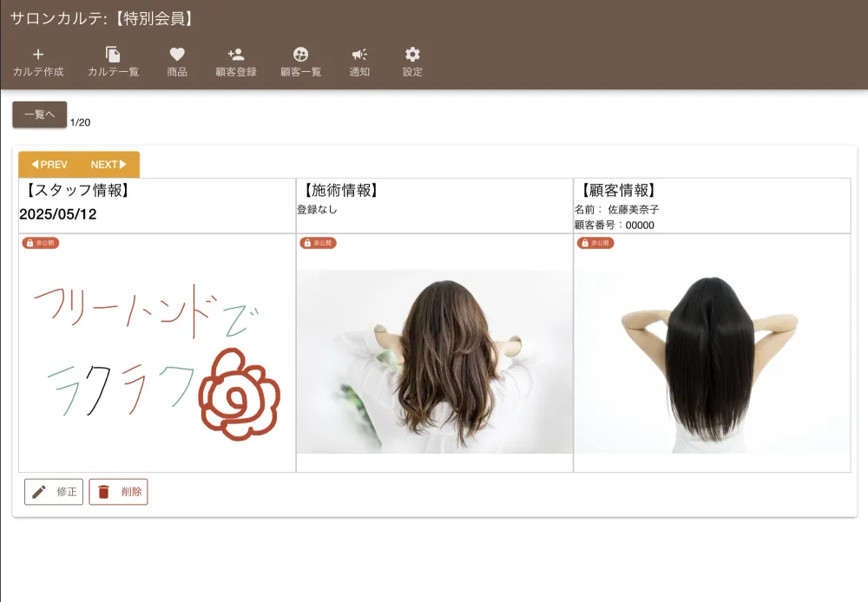This screenshot has height=602, width=868.
Task: Go to next record with NEXT
Action: (x=108, y=165)
